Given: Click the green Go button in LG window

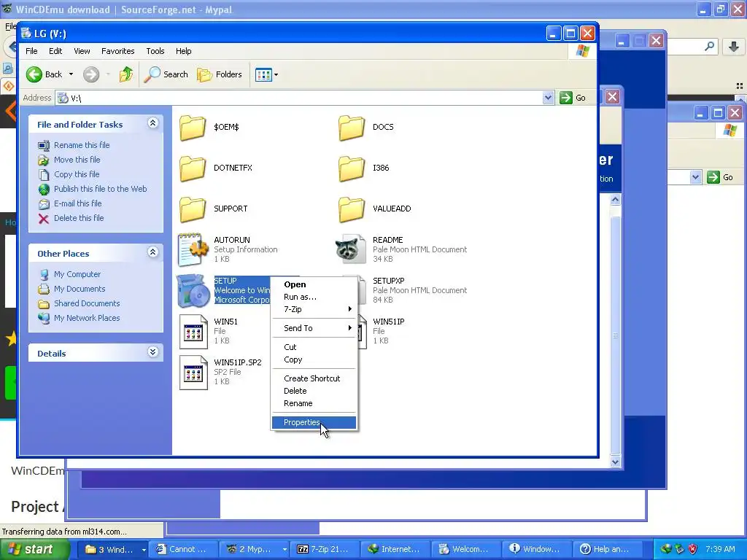Looking at the screenshot, I should (x=573, y=98).
